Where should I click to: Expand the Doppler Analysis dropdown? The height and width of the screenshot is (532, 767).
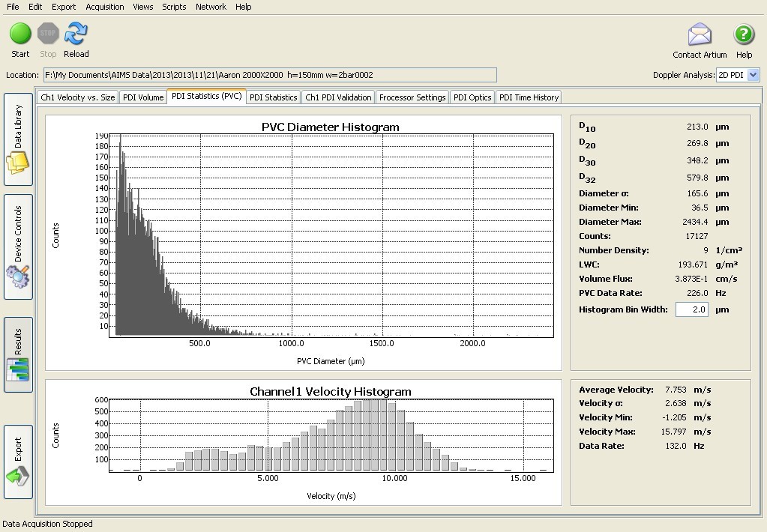click(754, 75)
